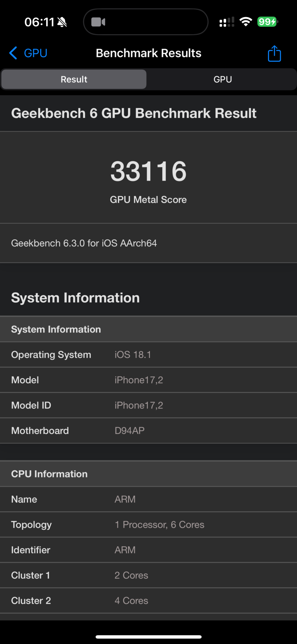
Task: Tap the Operating System label
Action: click(51, 355)
